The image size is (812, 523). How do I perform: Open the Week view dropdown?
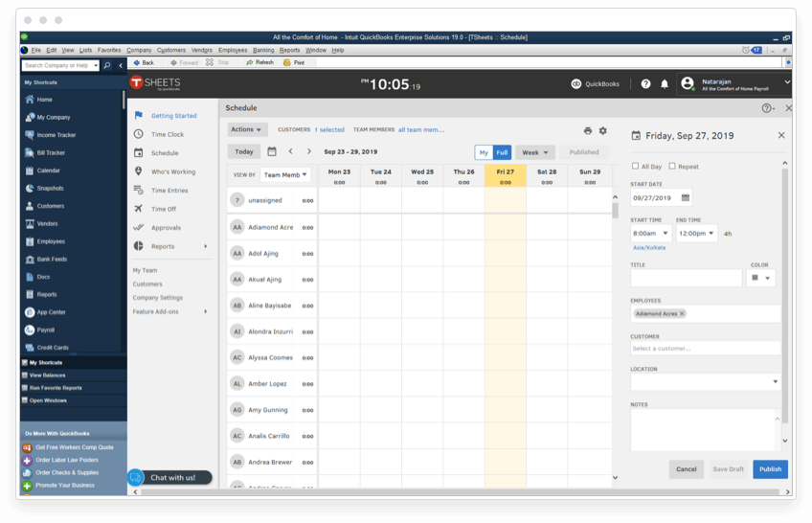(x=535, y=152)
